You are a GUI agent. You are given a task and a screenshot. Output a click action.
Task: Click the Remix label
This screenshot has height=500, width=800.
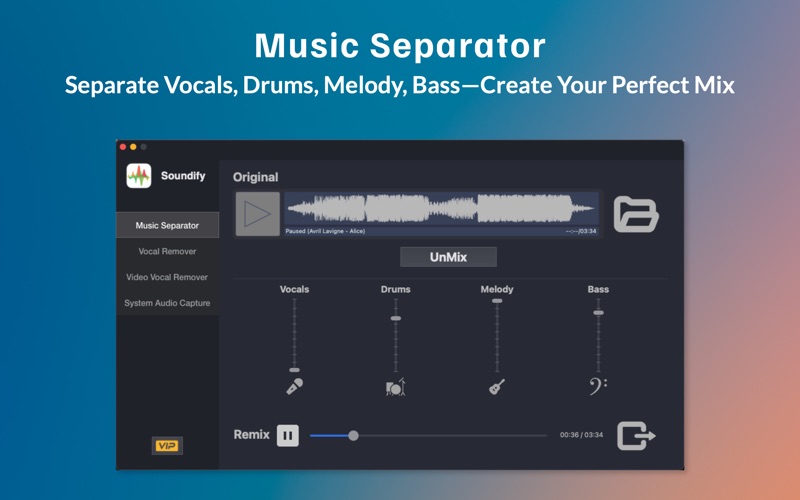click(252, 435)
